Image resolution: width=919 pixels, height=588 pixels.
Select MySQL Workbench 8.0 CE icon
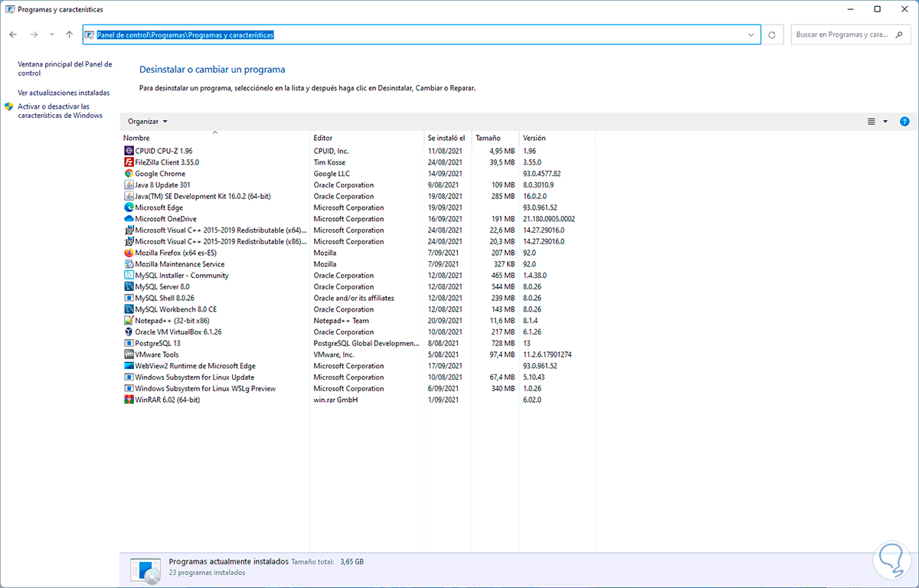pyautogui.click(x=129, y=309)
